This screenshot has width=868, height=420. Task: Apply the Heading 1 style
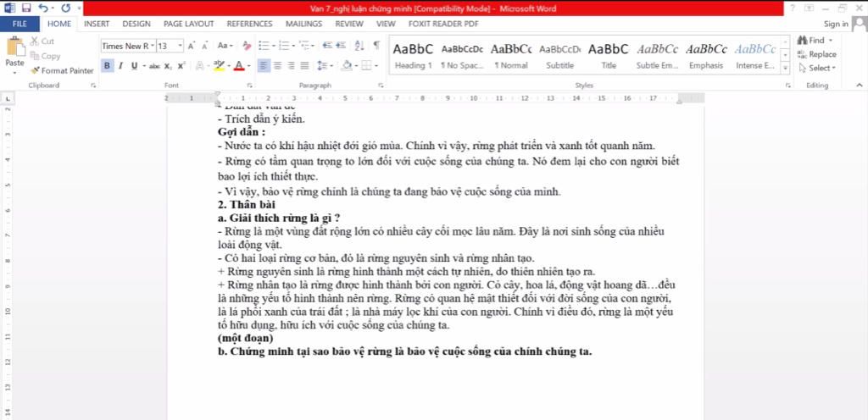pyautogui.click(x=413, y=56)
